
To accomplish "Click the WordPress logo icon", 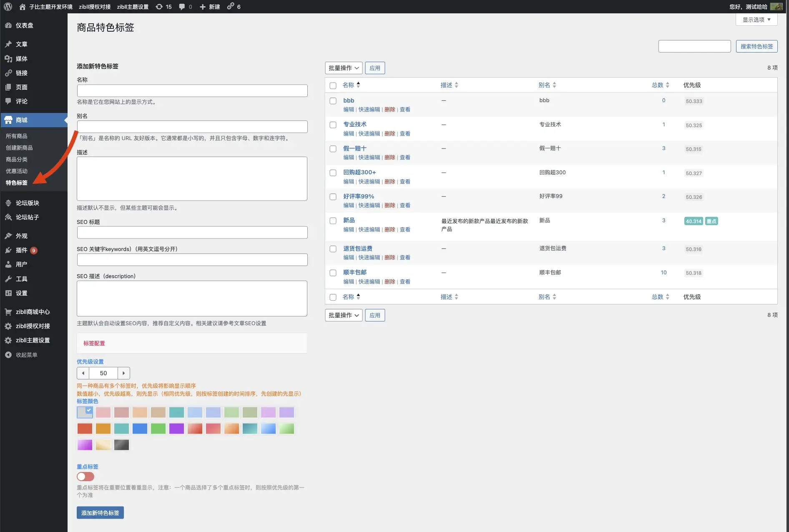I will 8,7.
